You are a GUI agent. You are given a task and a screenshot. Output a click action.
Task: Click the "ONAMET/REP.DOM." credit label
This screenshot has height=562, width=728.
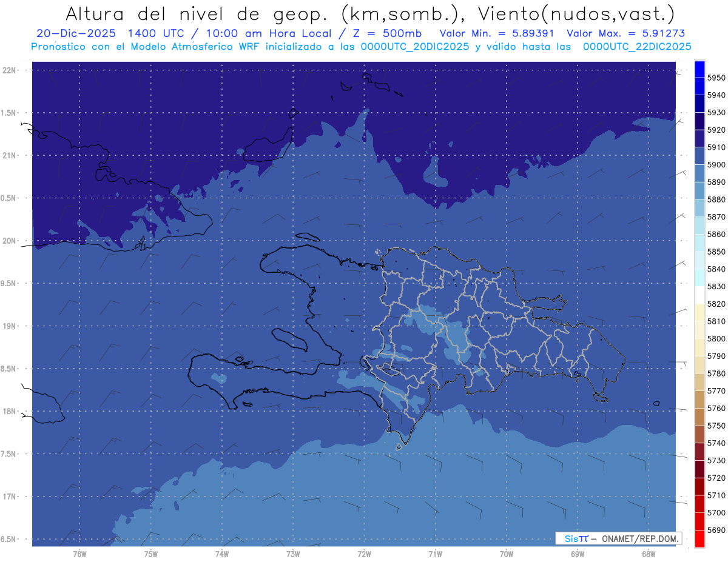tap(640, 538)
